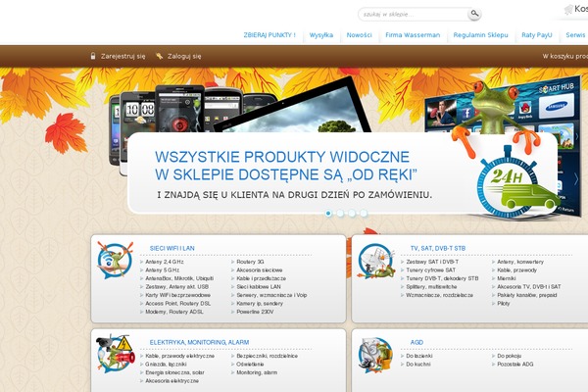The width and height of the screenshot is (588, 392).
Task: Go to AntenaBox, Mikrotik, Ubiquiti
Action: click(x=179, y=278)
